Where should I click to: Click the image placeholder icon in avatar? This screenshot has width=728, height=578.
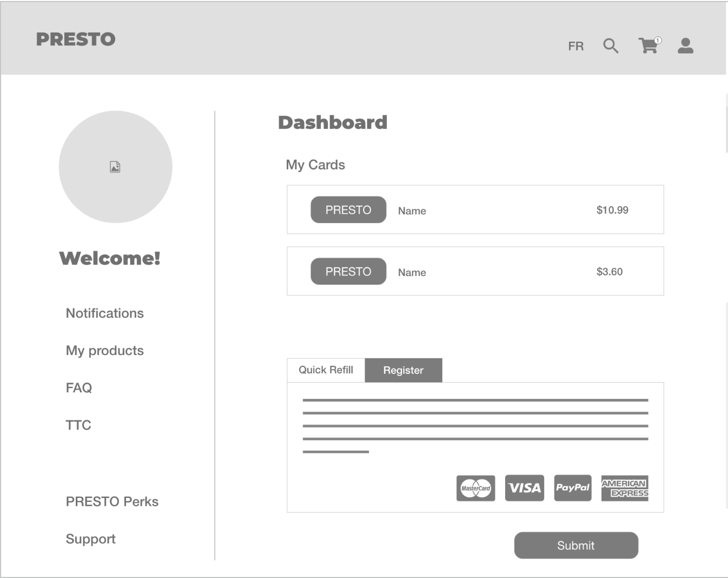115,167
